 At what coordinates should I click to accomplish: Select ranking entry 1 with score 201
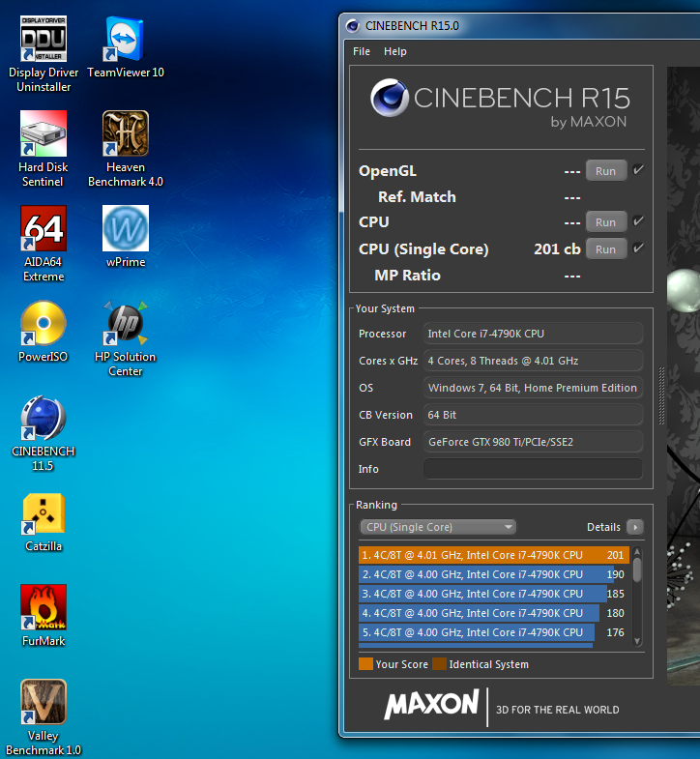tap(494, 555)
